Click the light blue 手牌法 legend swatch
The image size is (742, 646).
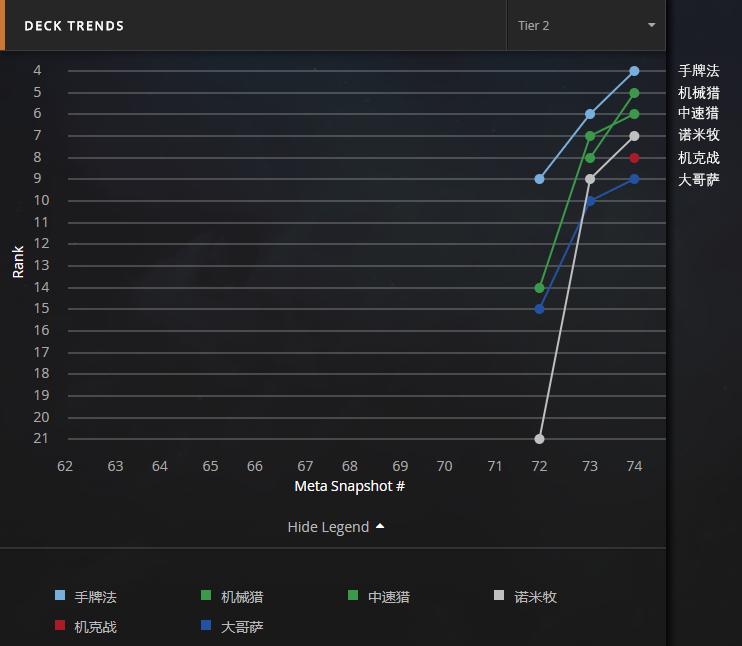point(60,595)
